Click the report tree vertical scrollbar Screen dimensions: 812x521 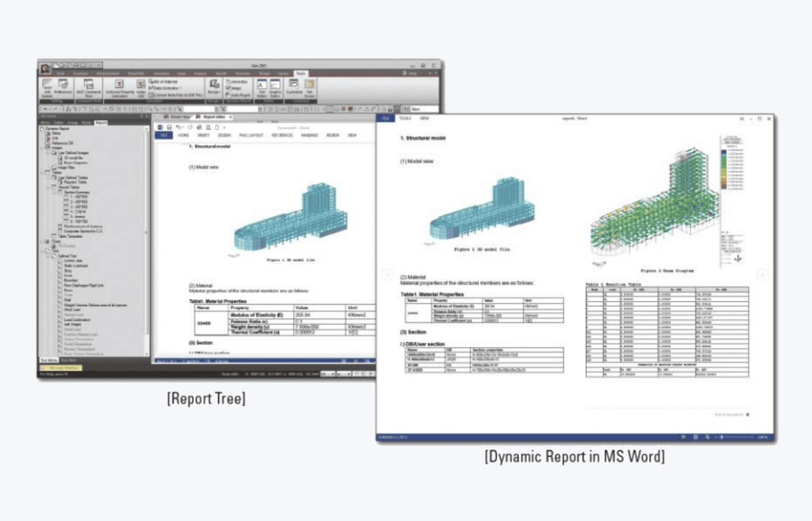pyautogui.click(x=147, y=241)
